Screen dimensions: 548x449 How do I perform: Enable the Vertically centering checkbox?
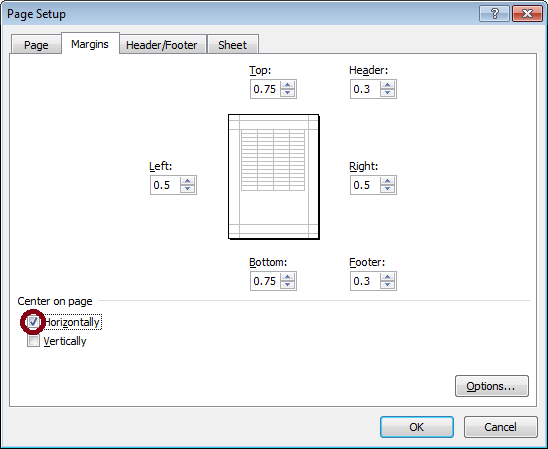[33, 341]
